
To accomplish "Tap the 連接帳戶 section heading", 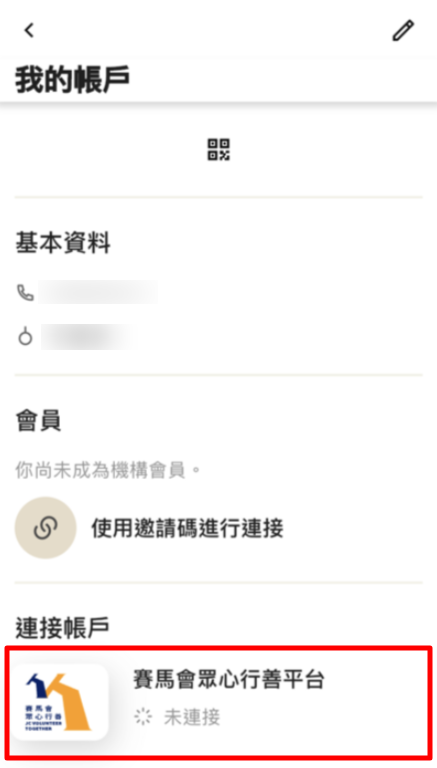I will [x=62, y=627].
